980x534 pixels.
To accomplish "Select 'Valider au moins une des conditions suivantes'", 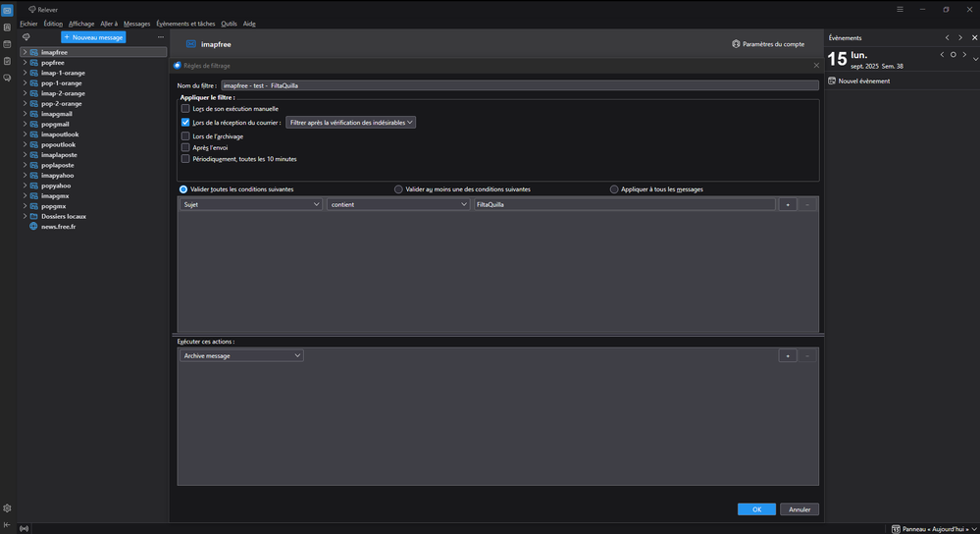I will click(398, 189).
